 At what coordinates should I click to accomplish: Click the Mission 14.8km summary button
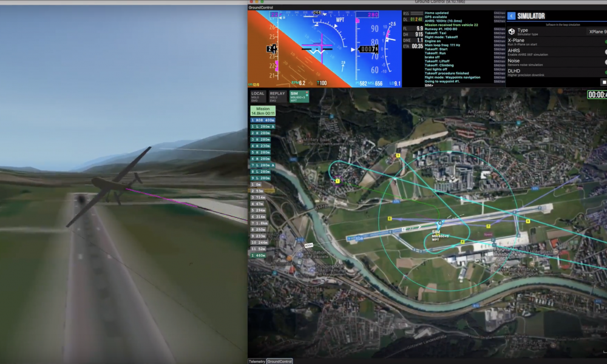[x=263, y=111]
